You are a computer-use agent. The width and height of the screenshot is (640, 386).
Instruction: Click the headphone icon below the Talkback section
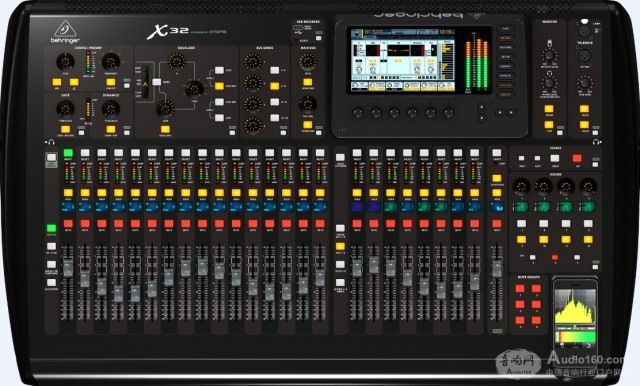click(x=596, y=142)
